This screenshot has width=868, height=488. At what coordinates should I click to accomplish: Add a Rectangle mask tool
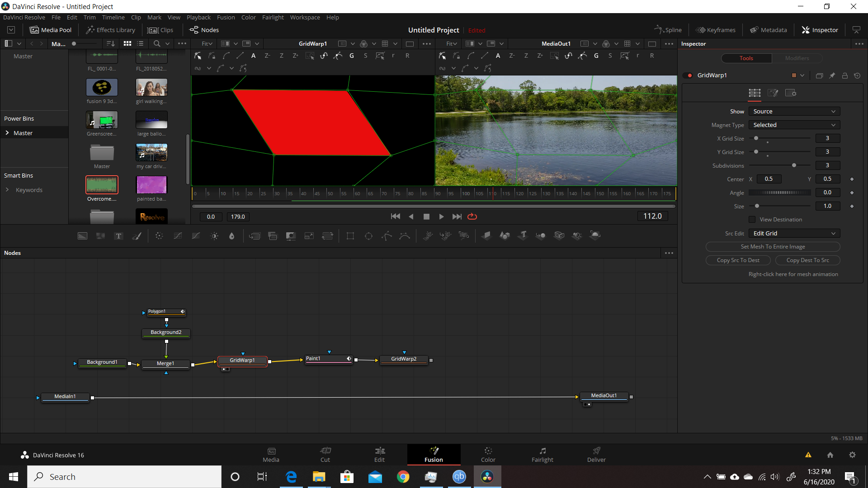(350, 236)
